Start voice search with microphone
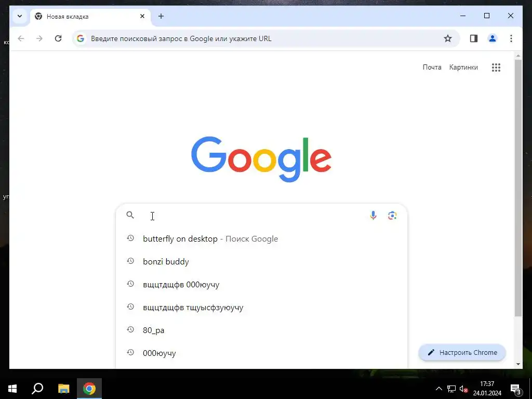The image size is (532, 399). 373,216
